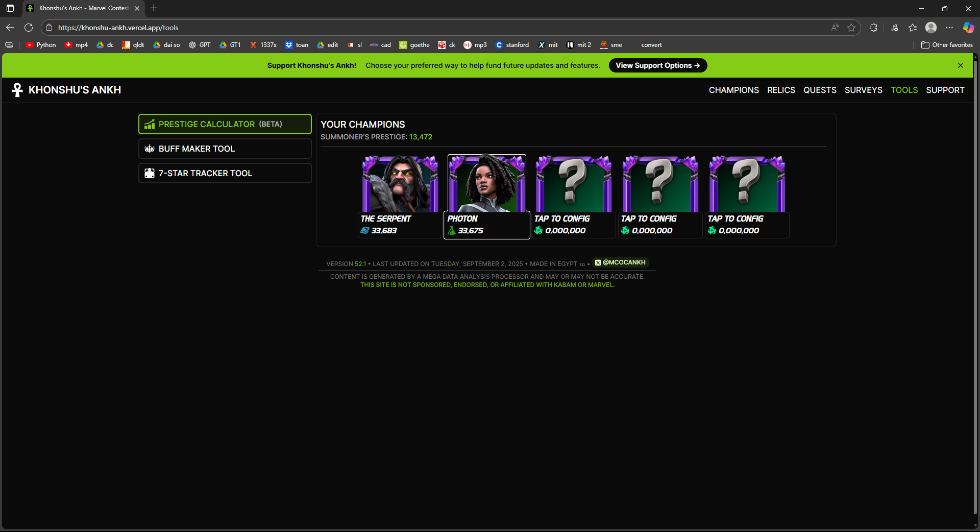Select The Serpent champion portrait
Screen dimensions: 980x532
(x=400, y=184)
